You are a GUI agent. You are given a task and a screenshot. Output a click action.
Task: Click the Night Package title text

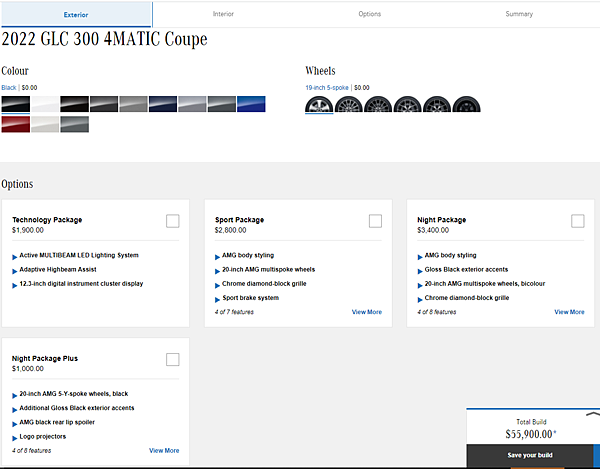pyautogui.click(x=442, y=220)
